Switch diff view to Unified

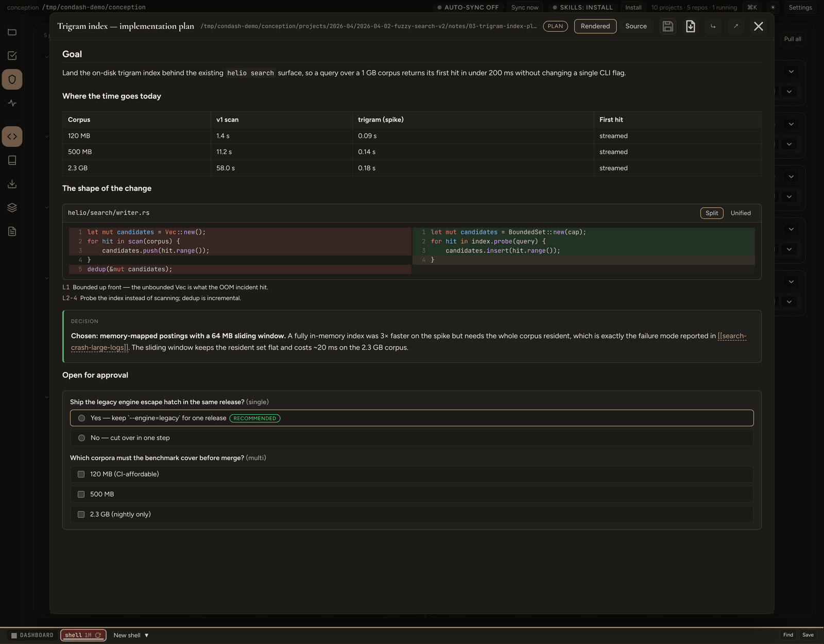point(741,213)
